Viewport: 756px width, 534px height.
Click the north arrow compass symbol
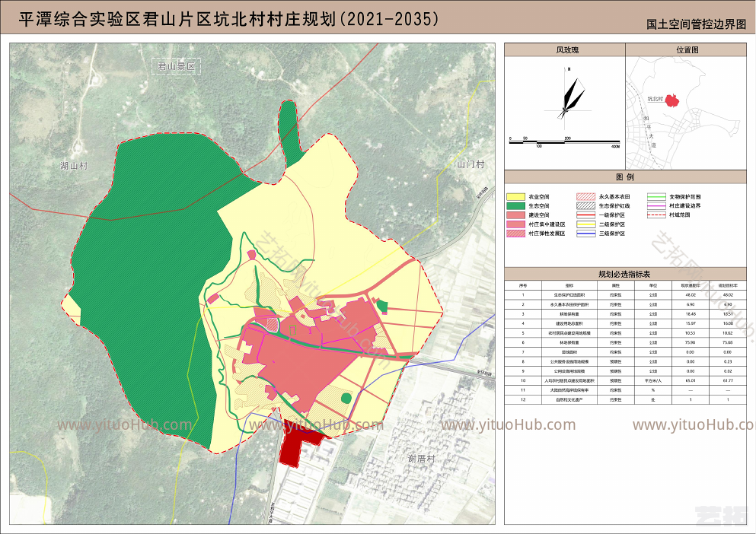pyautogui.click(x=570, y=98)
